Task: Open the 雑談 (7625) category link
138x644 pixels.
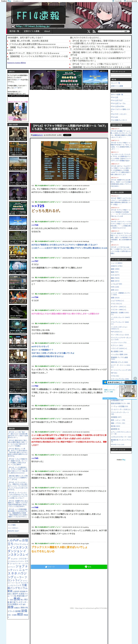Action: coord(115,278)
